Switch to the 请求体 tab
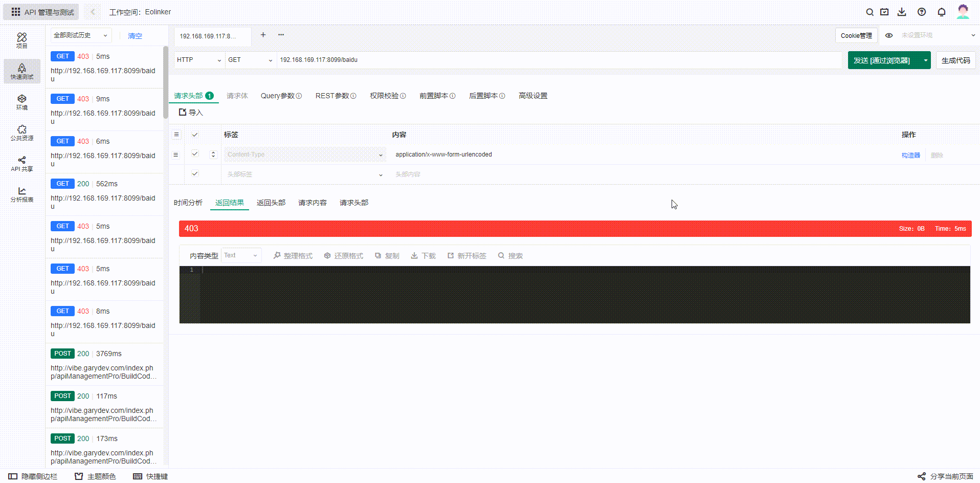Image resolution: width=980 pixels, height=483 pixels. coord(237,96)
